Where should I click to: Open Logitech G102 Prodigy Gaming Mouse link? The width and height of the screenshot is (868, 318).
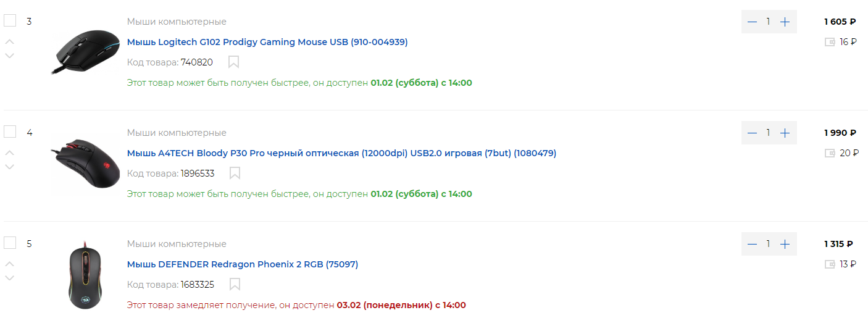point(267,42)
